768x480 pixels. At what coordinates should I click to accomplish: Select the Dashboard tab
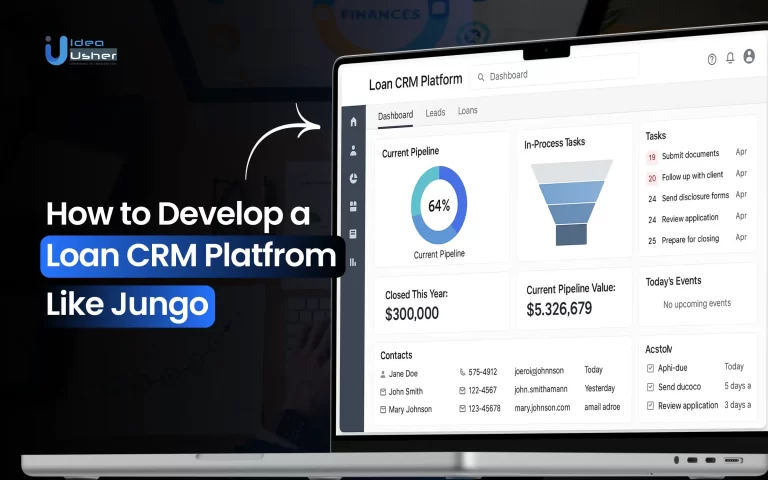point(395,115)
